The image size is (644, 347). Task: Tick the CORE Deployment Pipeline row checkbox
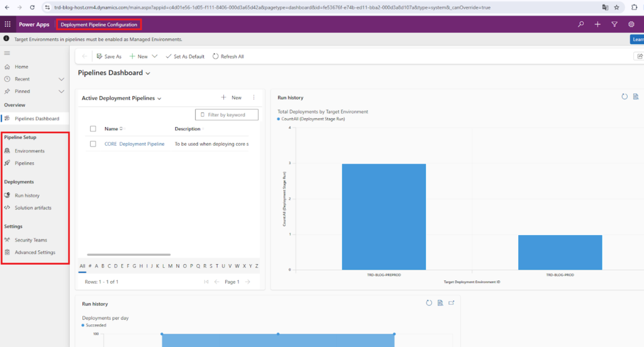click(93, 144)
